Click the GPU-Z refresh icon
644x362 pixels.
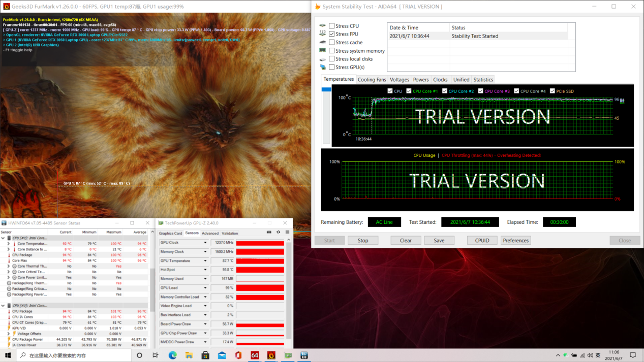[278, 233]
